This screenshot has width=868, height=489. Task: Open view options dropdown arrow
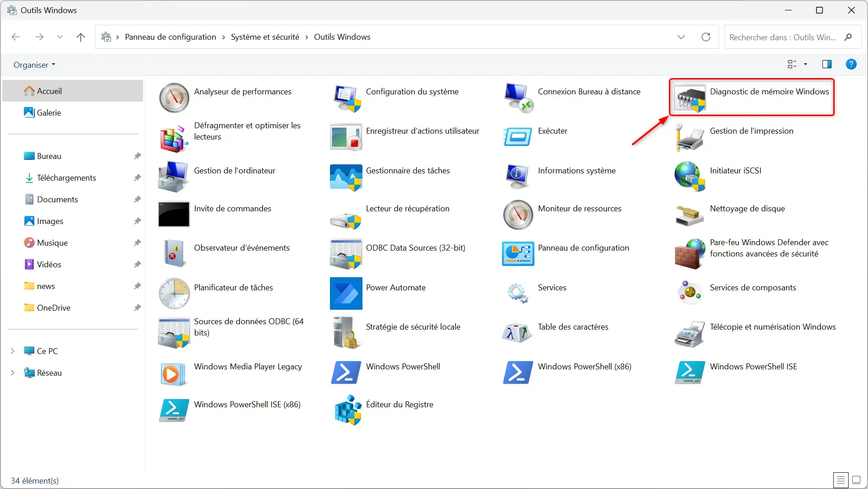(x=805, y=64)
